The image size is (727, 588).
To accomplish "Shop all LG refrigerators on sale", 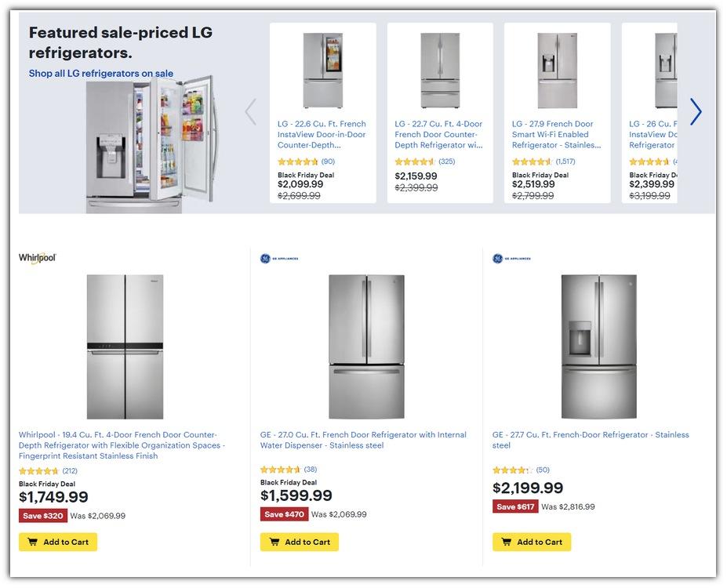I will 101,74.
